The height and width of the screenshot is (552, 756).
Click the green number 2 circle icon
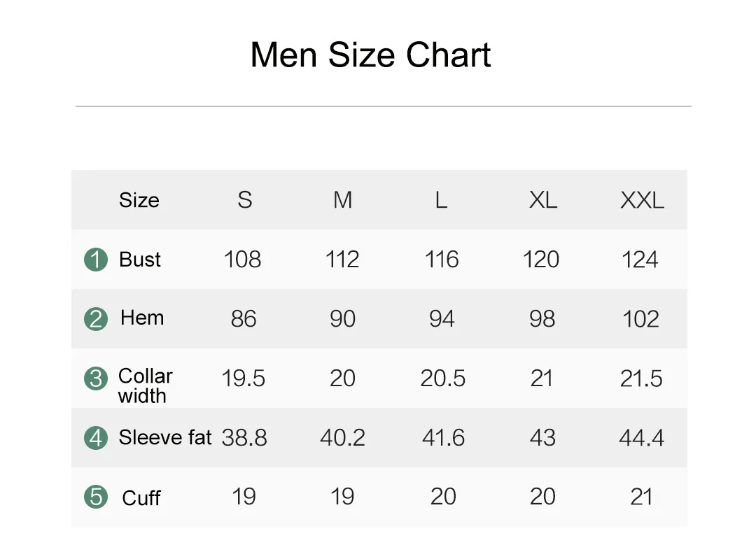pos(96,319)
